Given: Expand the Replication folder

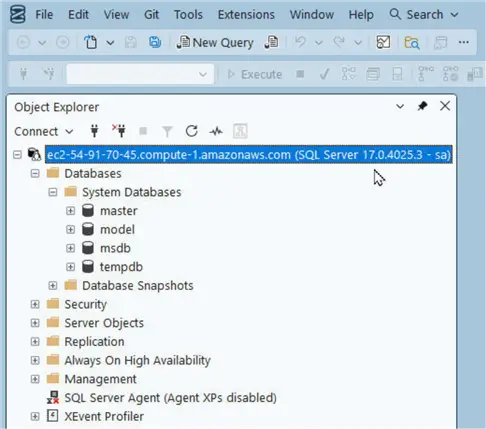Looking at the screenshot, I should coord(35,341).
